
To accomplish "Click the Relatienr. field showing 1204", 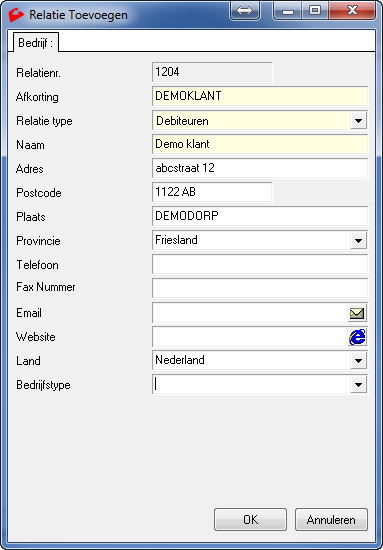I will (212, 72).
